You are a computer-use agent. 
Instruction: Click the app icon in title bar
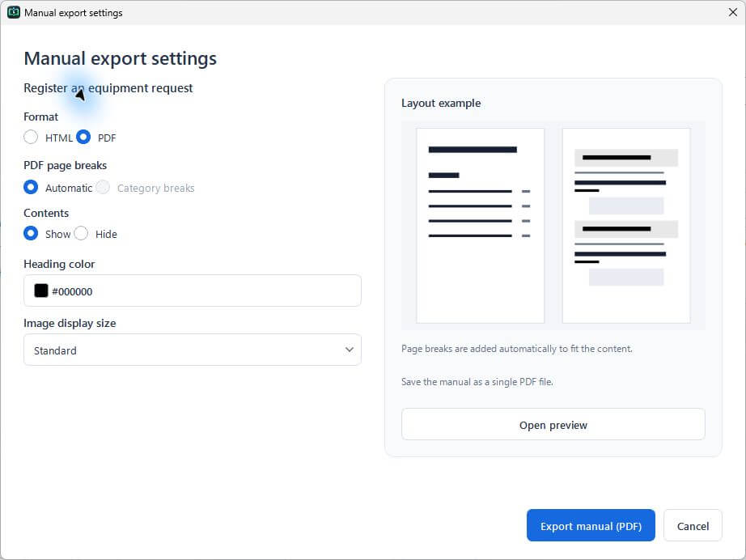point(13,12)
